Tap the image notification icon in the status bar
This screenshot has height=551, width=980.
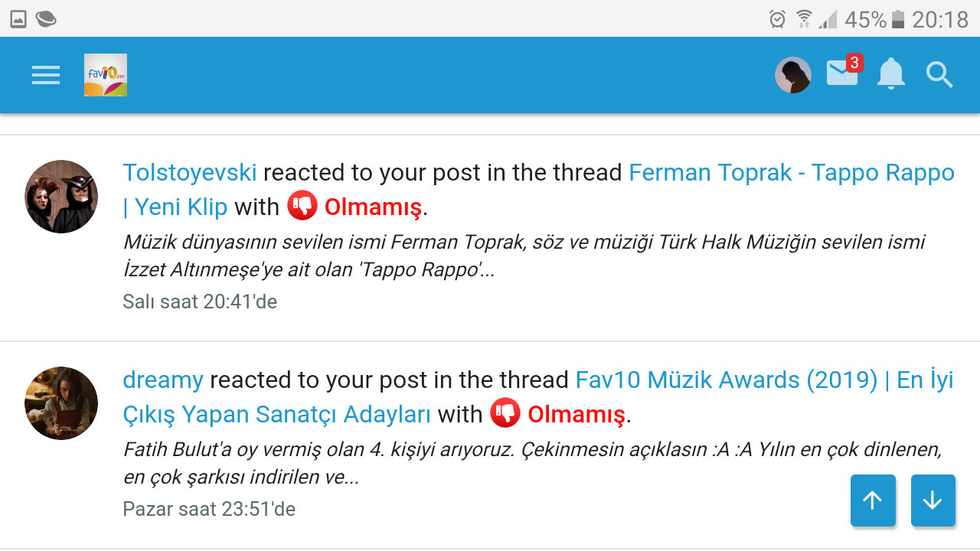click(18, 19)
